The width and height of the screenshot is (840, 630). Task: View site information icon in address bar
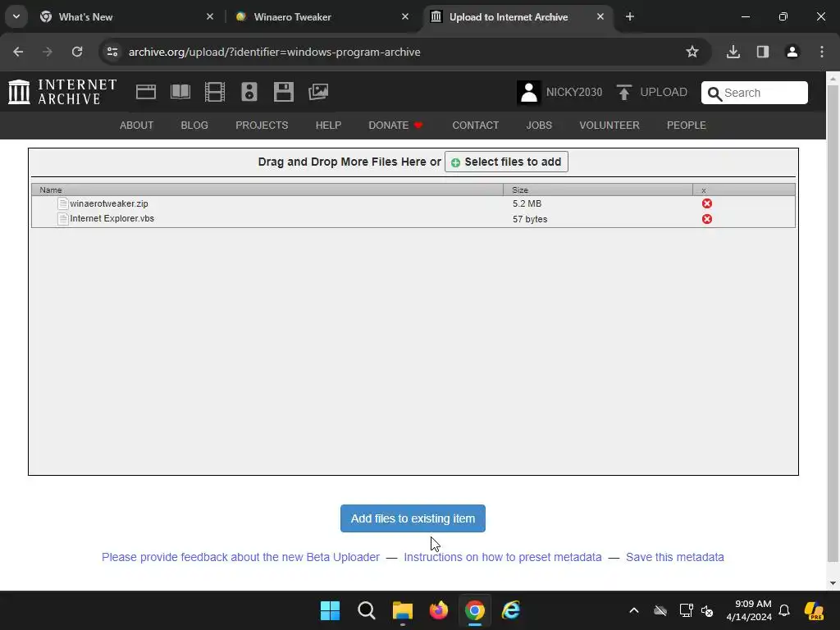coord(112,52)
